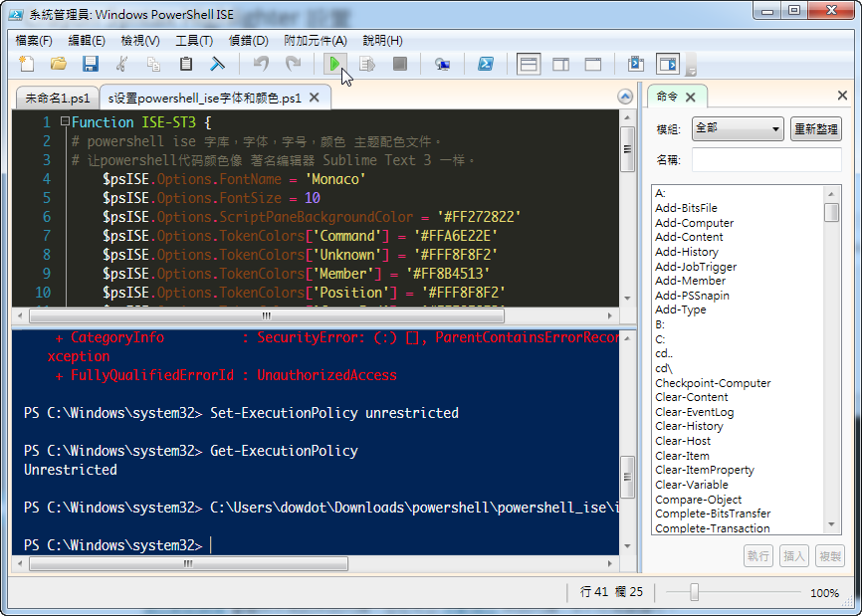Select Add-Member in the command list
This screenshot has width=862, height=616.
690,281
